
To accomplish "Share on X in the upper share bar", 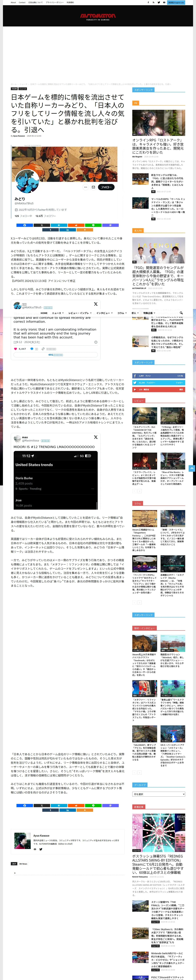I will click(x=42, y=225).
